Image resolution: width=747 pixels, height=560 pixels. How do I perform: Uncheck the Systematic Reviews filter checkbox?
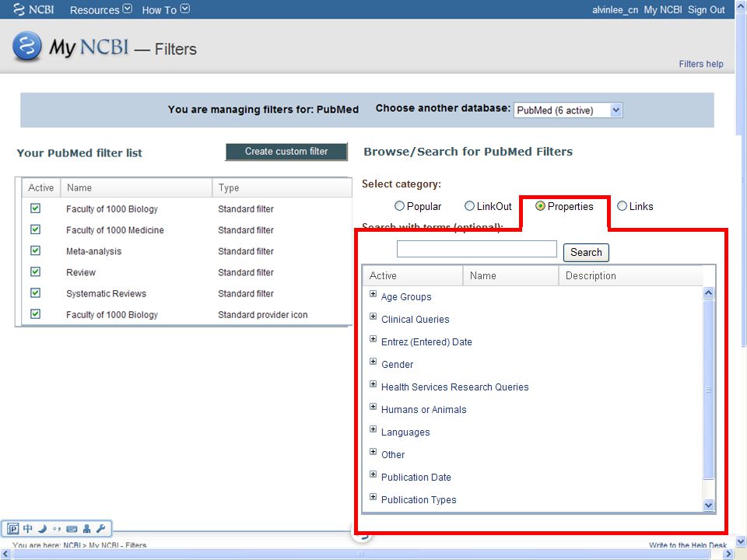tap(35, 293)
